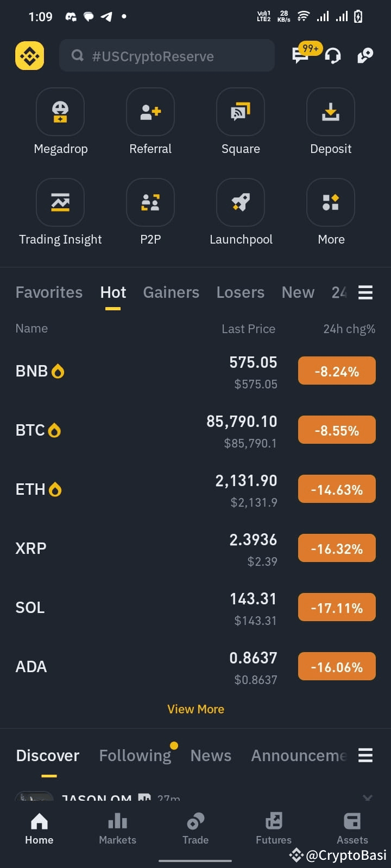The image size is (391, 868).
Task: Tap the Deposit icon
Action: [331, 112]
